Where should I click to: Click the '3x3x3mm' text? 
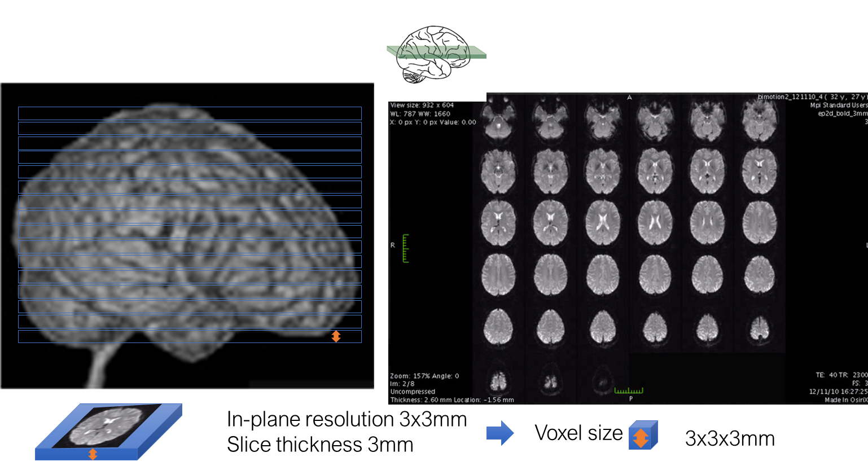[x=730, y=438]
